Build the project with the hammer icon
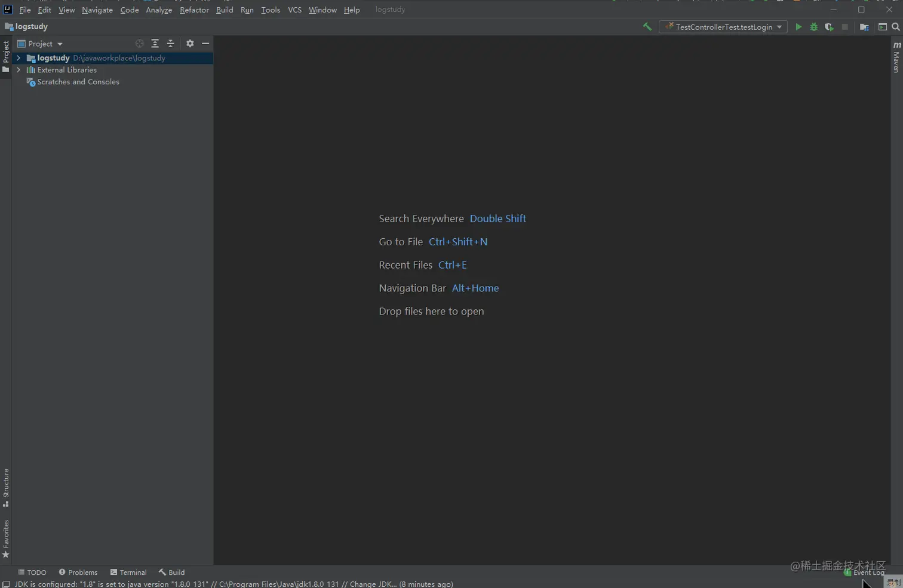This screenshot has height=588, width=903. [647, 26]
